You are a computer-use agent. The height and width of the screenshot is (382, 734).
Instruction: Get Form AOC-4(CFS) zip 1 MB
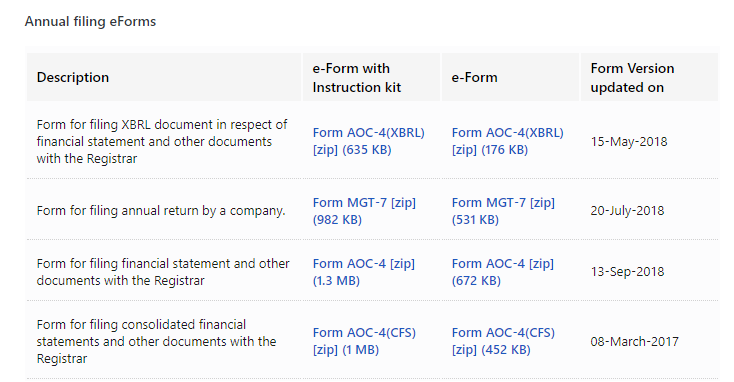pyautogui.click(x=364, y=341)
